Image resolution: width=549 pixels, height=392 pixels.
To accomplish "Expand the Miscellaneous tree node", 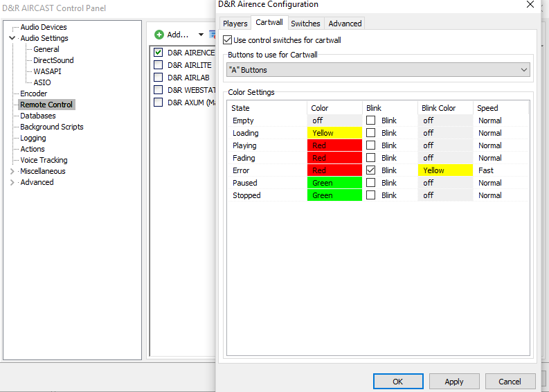I will pyautogui.click(x=12, y=171).
